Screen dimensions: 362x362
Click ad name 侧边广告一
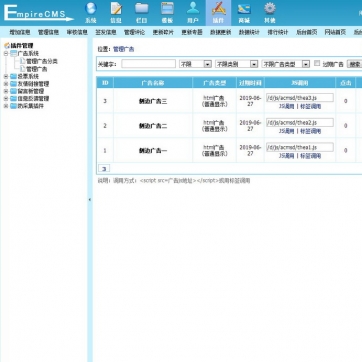click(153, 151)
